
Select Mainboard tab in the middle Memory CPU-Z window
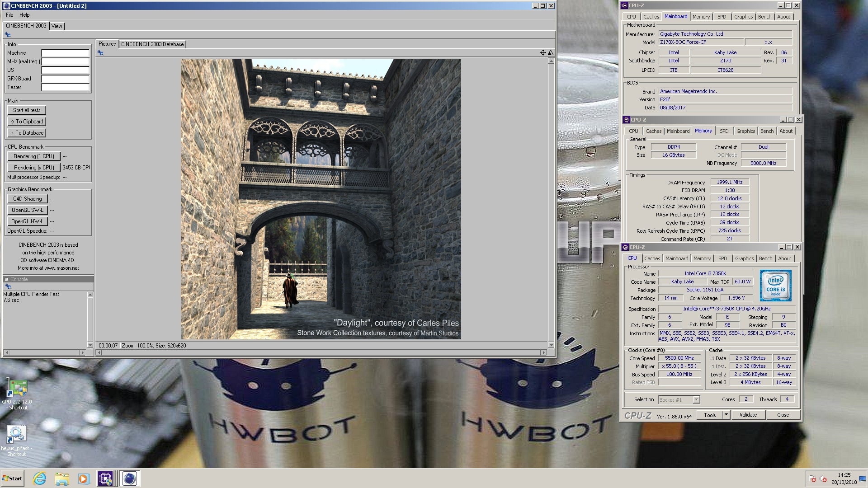[x=678, y=131]
